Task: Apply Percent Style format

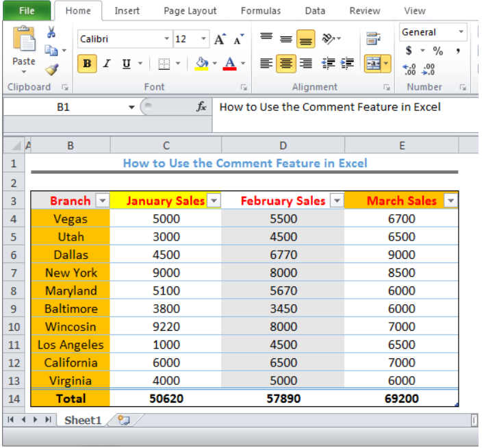Action: [x=437, y=51]
